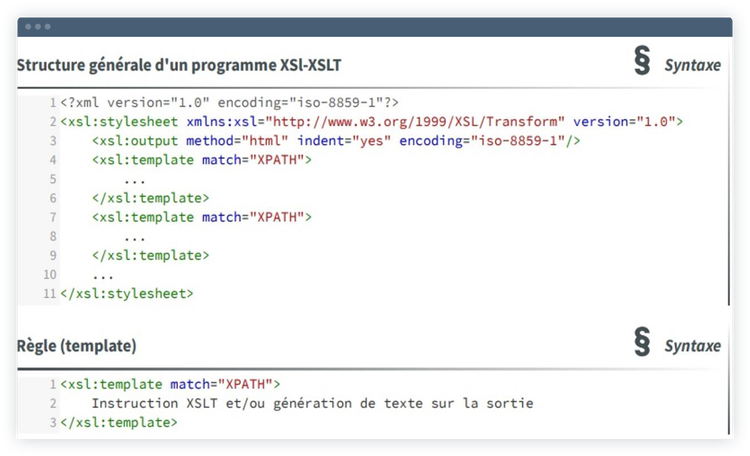Click the "Syntaxe" label of the Règle section
Image resolution: width=750 pixels, height=456 pixels.
click(x=693, y=346)
